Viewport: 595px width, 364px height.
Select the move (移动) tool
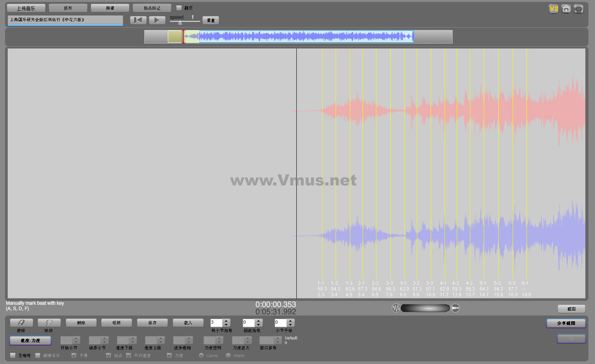[49, 323]
